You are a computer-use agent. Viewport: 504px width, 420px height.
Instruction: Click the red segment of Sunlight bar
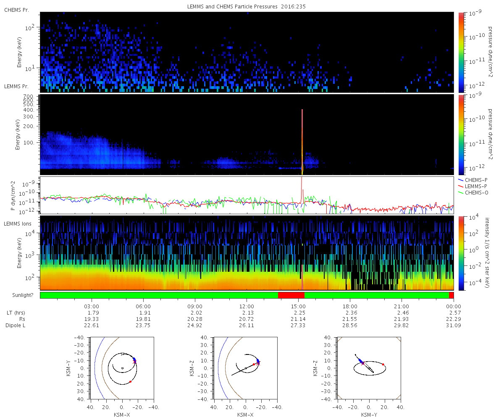click(291, 295)
